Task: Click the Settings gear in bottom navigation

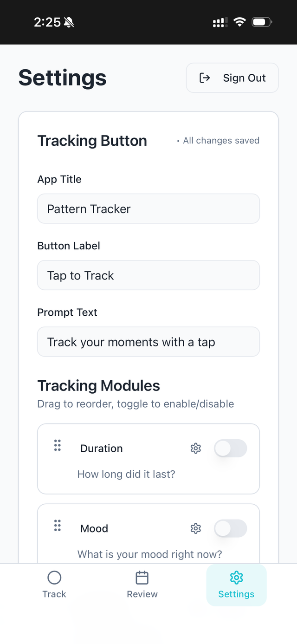Action: coord(236,577)
